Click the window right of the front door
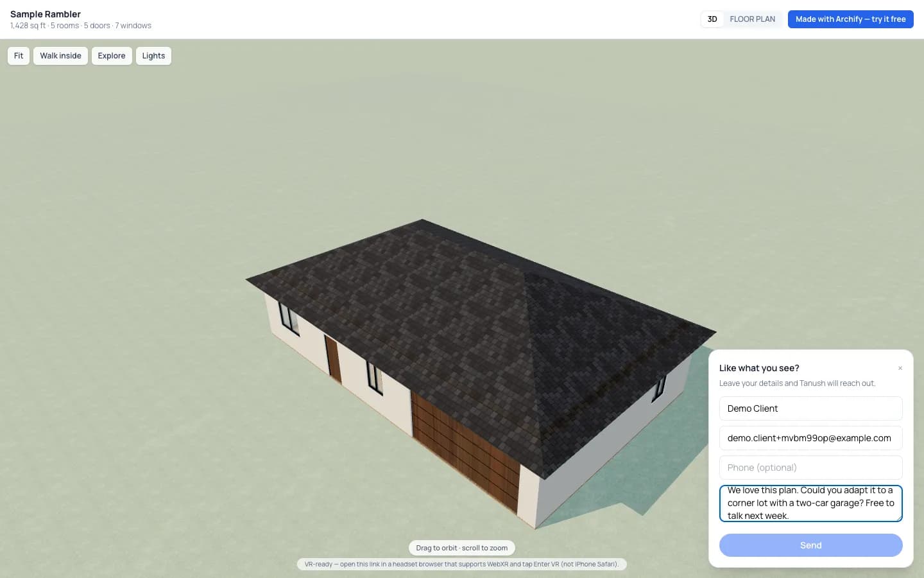924x578 pixels. pyautogui.click(x=374, y=378)
